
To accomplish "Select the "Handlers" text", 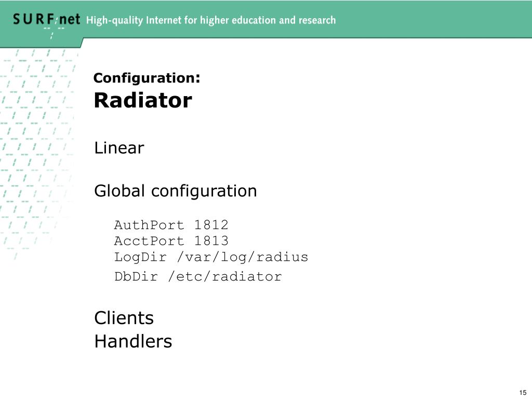I will pyautogui.click(x=133, y=341).
